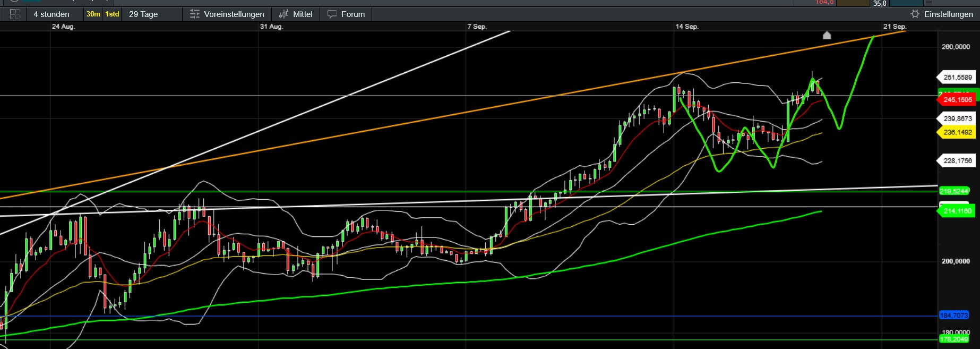
Task: Click the green 219,5244 price label
Action: click(x=954, y=191)
